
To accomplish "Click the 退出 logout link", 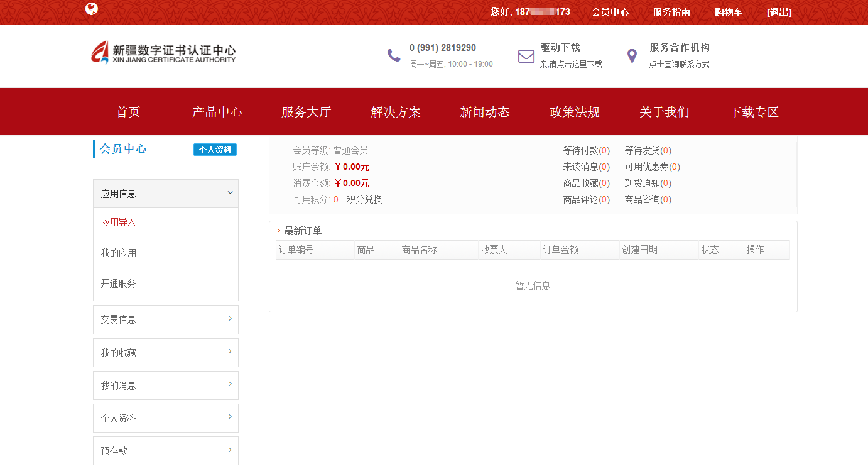I will [x=779, y=12].
